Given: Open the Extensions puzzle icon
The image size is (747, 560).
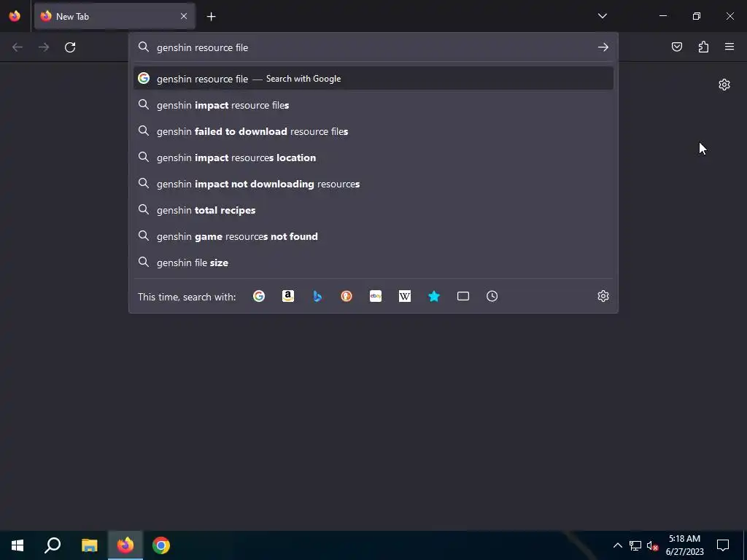Looking at the screenshot, I should (703, 47).
